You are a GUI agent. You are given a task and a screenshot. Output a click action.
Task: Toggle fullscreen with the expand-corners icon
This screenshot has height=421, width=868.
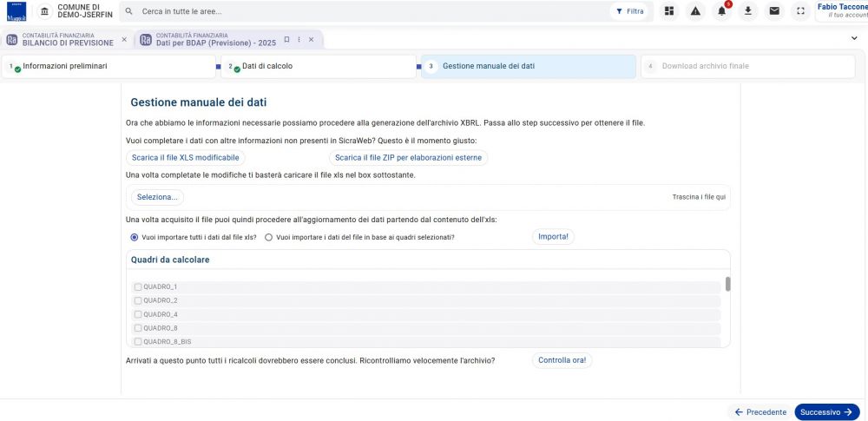(800, 11)
